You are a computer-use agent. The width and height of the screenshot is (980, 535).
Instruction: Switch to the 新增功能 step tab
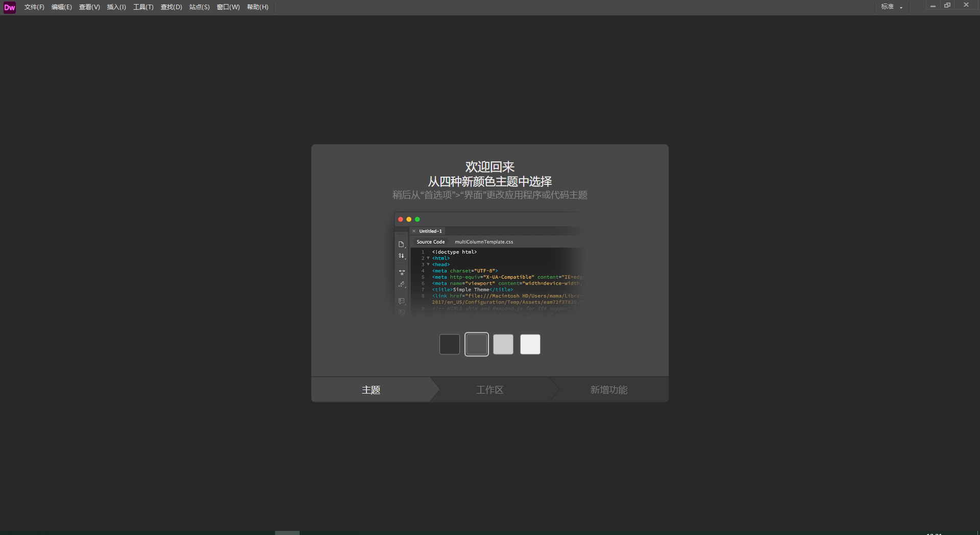(609, 390)
